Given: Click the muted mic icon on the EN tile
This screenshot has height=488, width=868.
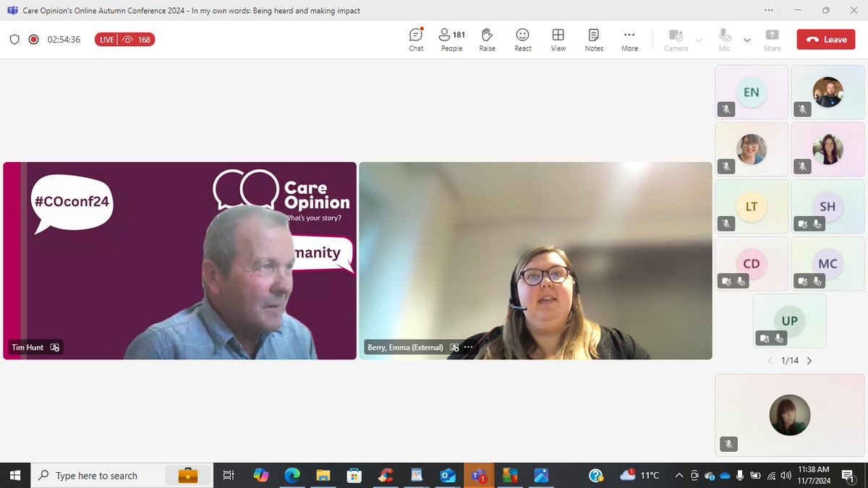Looking at the screenshot, I should (726, 109).
